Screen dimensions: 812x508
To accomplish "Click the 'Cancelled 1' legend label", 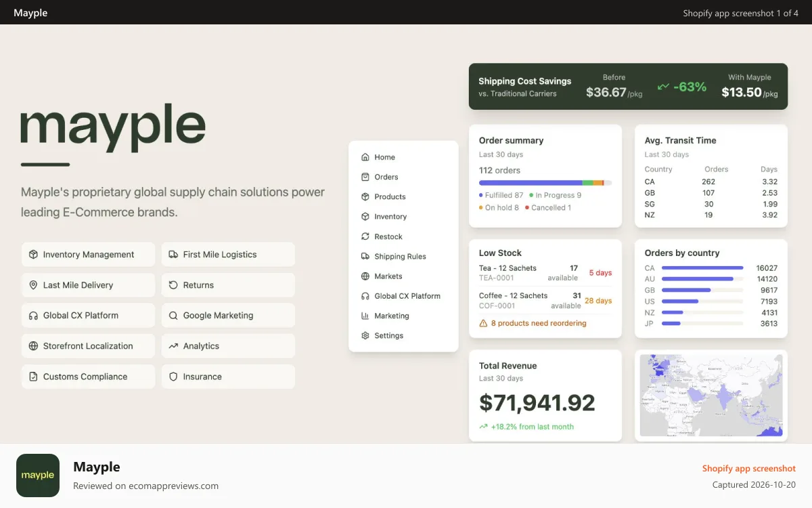I will click(x=551, y=208).
